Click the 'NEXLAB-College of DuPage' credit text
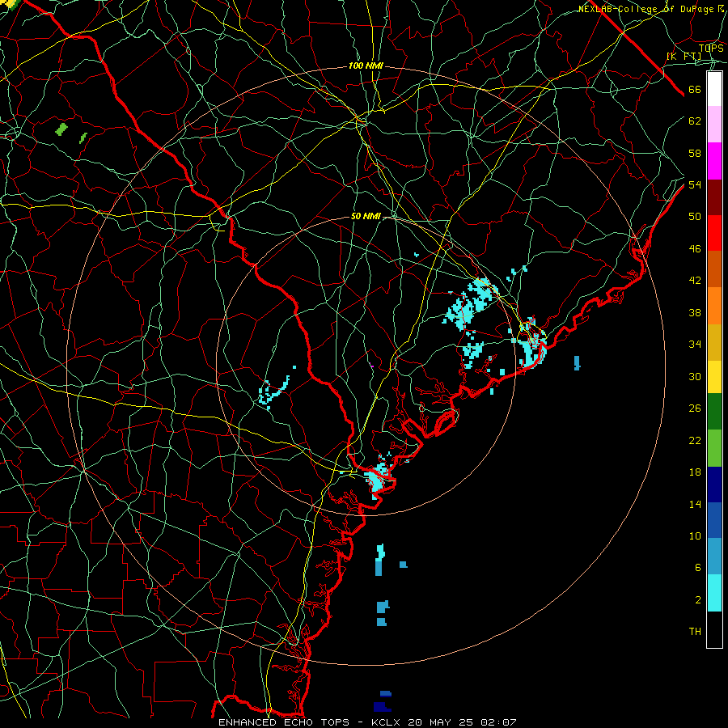728x728 pixels. coord(647,9)
